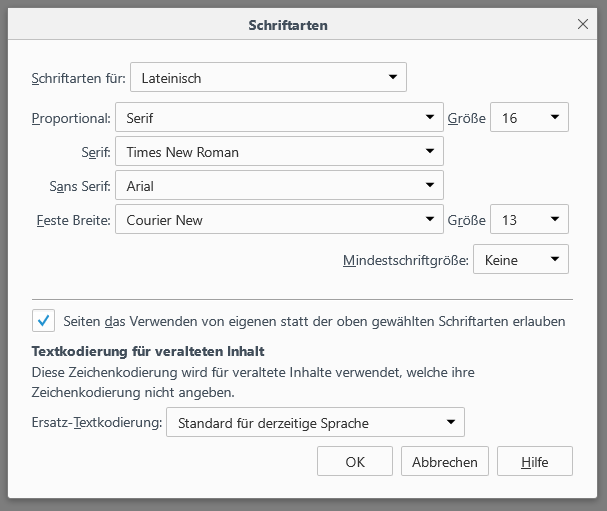This screenshot has width=607, height=511.
Task: Open the Proportional font type dropdown
Action: [x=279, y=117]
